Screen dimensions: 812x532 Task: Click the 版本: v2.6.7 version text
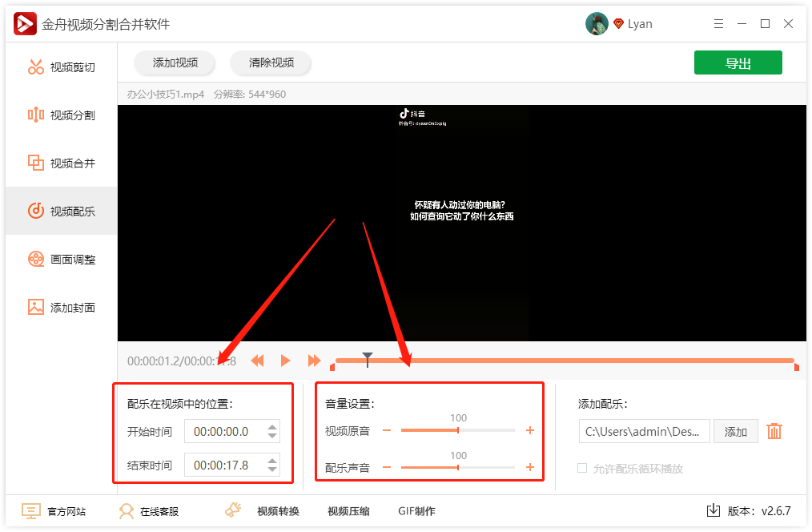759,511
